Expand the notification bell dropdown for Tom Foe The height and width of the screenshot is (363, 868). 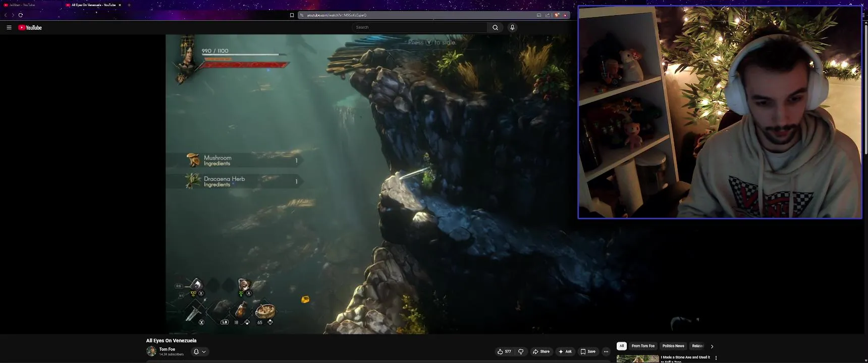[x=199, y=351]
